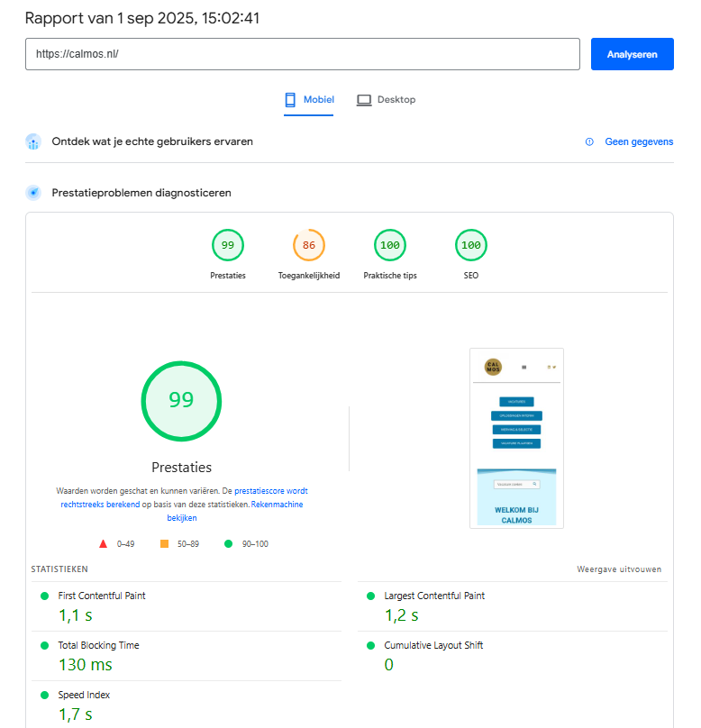Switch to the Desktop tab
Screen dimensions: 701x728
386,100
